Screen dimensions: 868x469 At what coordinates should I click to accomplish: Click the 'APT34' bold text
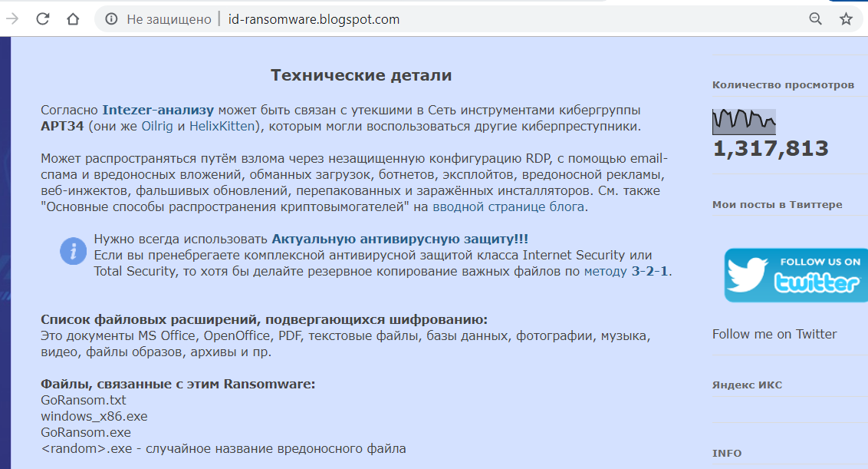point(62,127)
